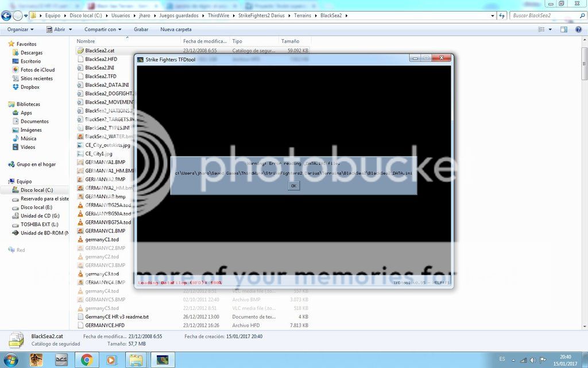Open the Documentos library
Viewport: 588px width, 368px height.
coord(34,121)
